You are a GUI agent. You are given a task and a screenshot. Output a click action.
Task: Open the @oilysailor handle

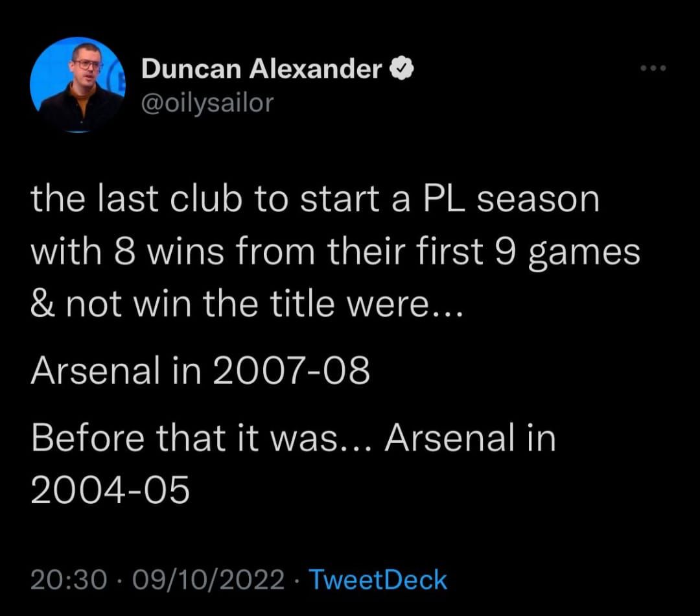(x=207, y=102)
